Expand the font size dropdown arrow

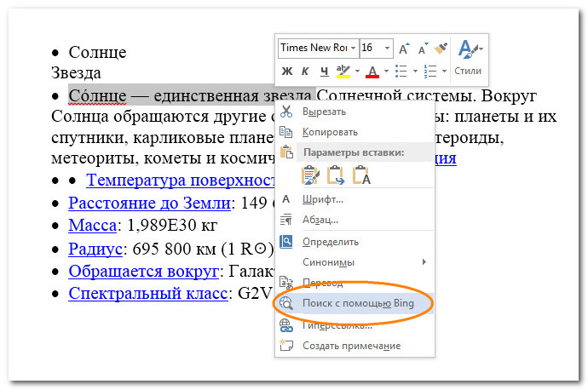[x=387, y=48]
